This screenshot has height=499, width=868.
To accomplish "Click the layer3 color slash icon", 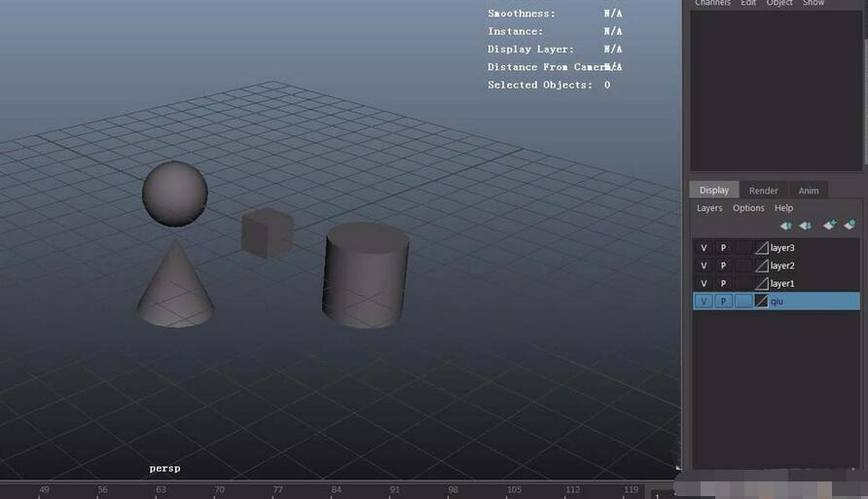I will (x=762, y=248).
